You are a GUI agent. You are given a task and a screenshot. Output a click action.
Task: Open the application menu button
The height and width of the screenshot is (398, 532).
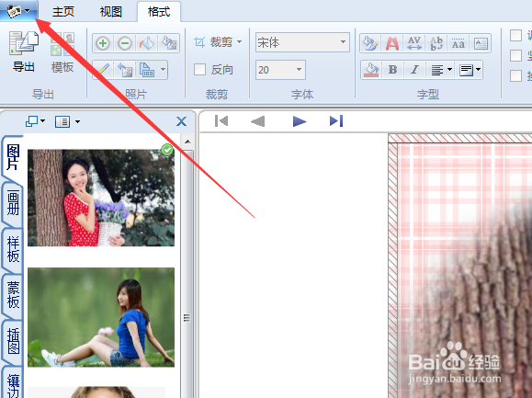pyautogui.click(x=18, y=11)
